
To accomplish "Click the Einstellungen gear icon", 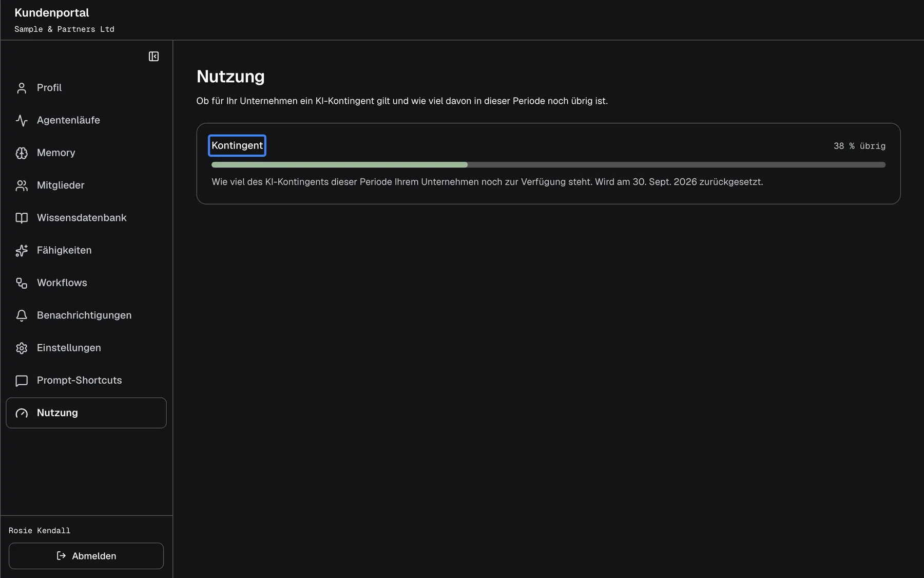I will [22, 348].
